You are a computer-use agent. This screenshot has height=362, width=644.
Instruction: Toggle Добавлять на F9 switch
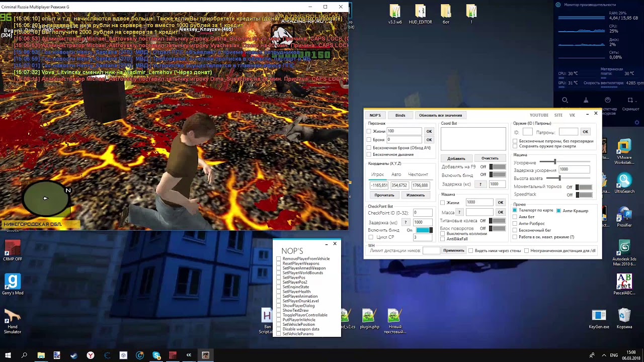(497, 167)
